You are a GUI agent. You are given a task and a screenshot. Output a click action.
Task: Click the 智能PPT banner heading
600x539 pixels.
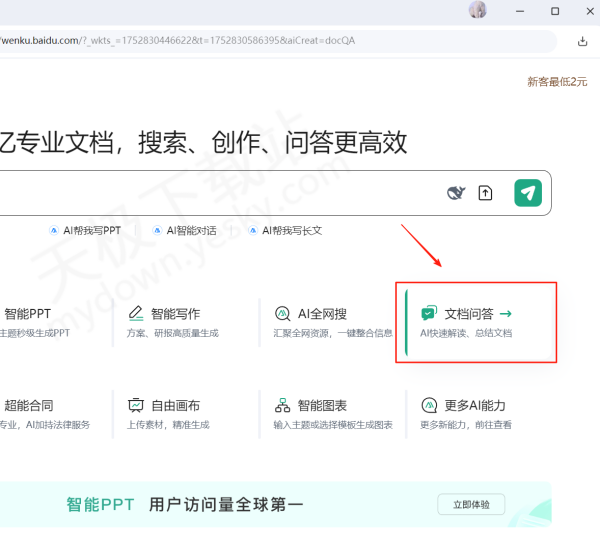click(100, 505)
